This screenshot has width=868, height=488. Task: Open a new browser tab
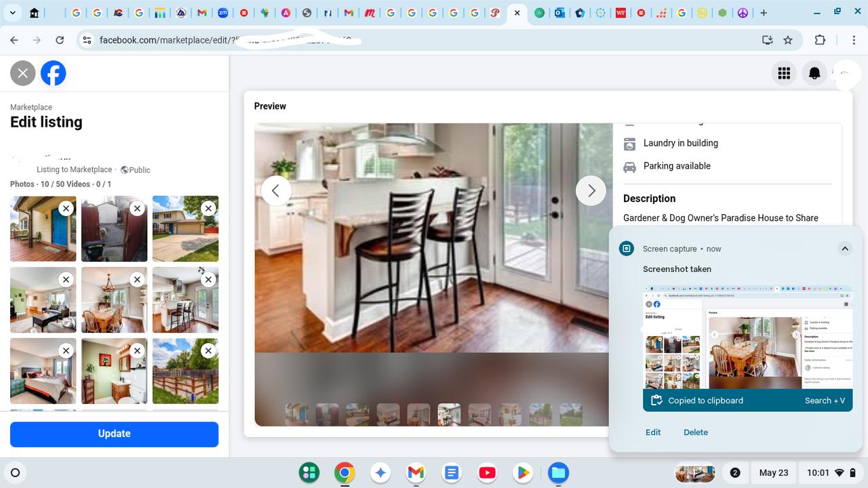coord(764,13)
